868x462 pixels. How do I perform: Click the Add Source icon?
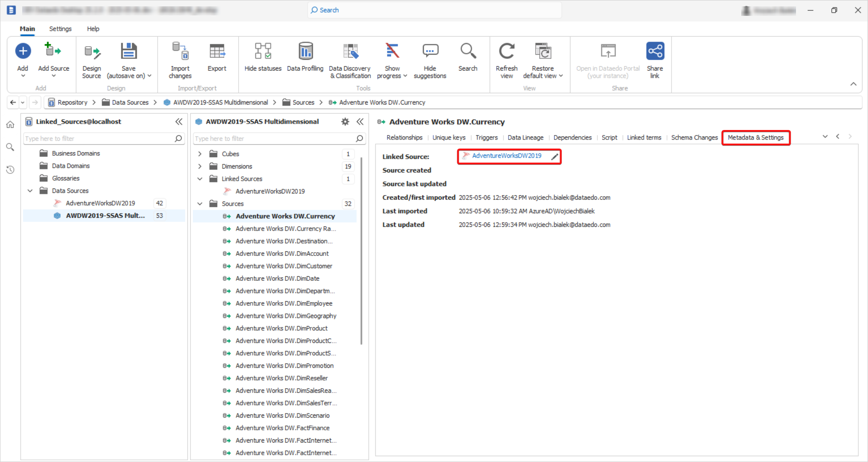click(53, 50)
